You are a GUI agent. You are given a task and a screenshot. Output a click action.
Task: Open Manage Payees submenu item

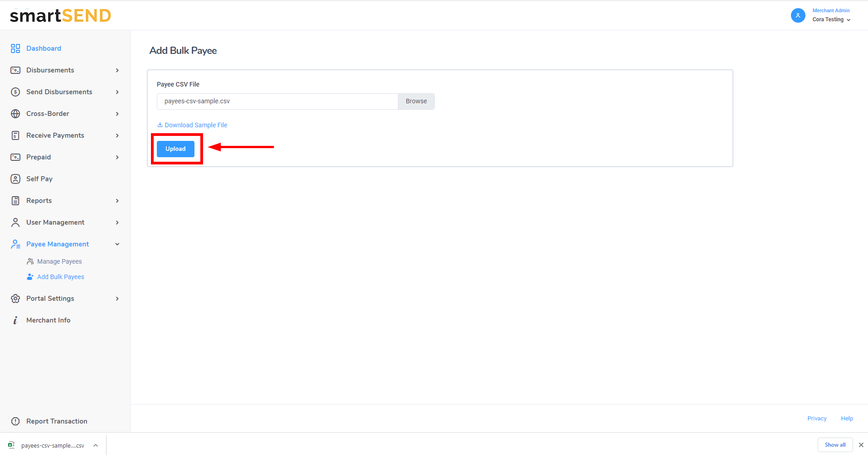59,261
